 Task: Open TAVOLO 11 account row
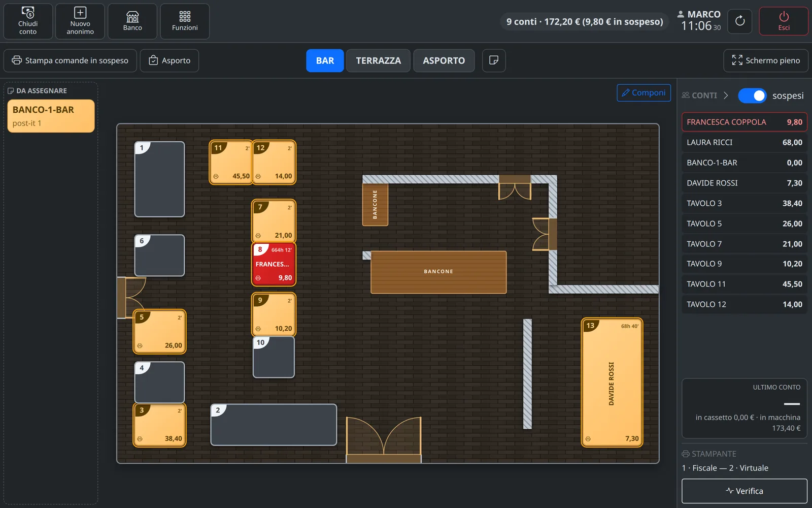[x=744, y=284]
